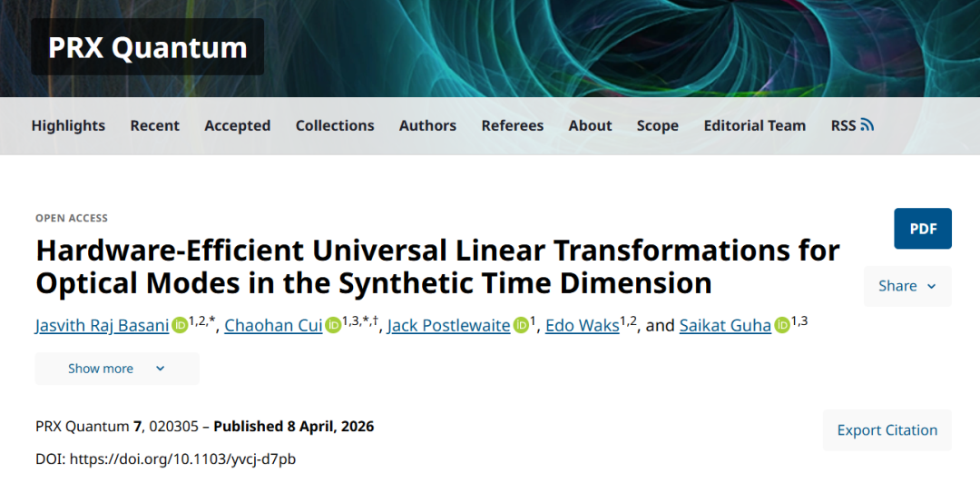Click the RSS feed icon
Screen dimensions: 980x483
pyautogui.click(x=867, y=125)
